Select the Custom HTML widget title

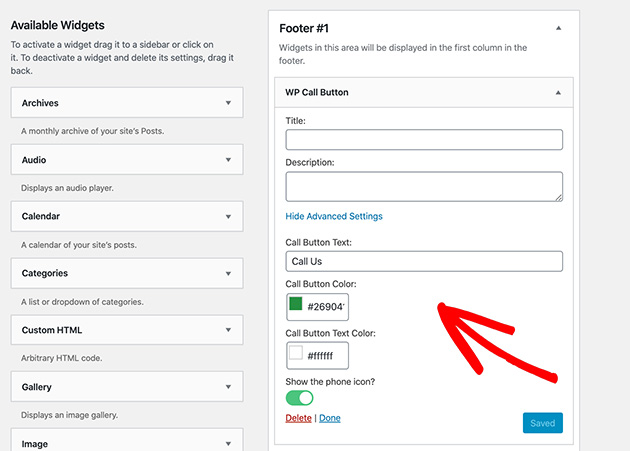pyautogui.click(x=52, y=330)
